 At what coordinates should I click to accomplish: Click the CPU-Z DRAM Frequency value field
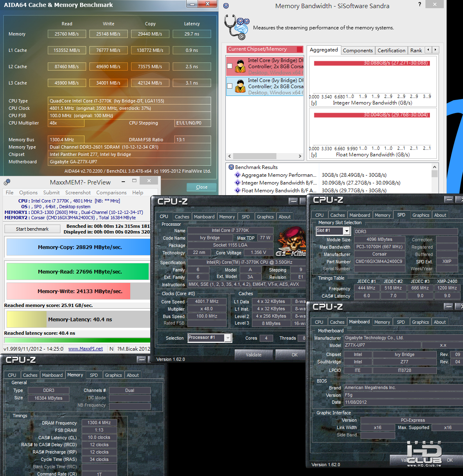coord(99,423)
